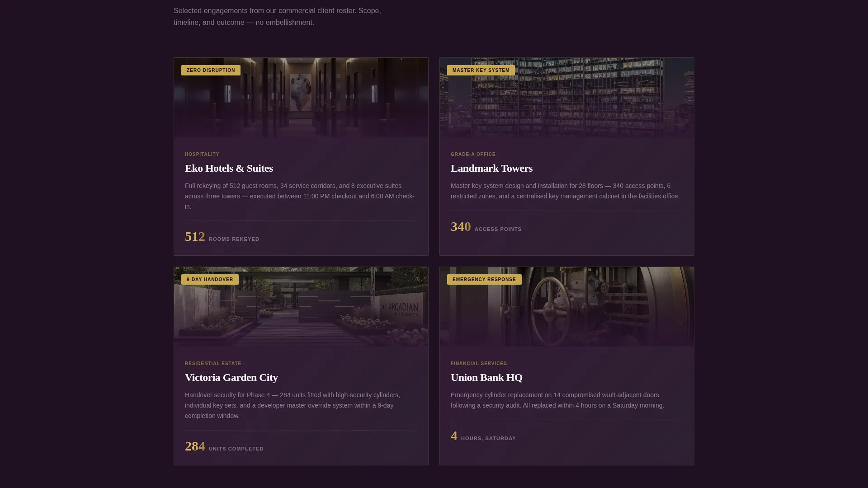Click the 340 access points statistic

click(486, 227)
